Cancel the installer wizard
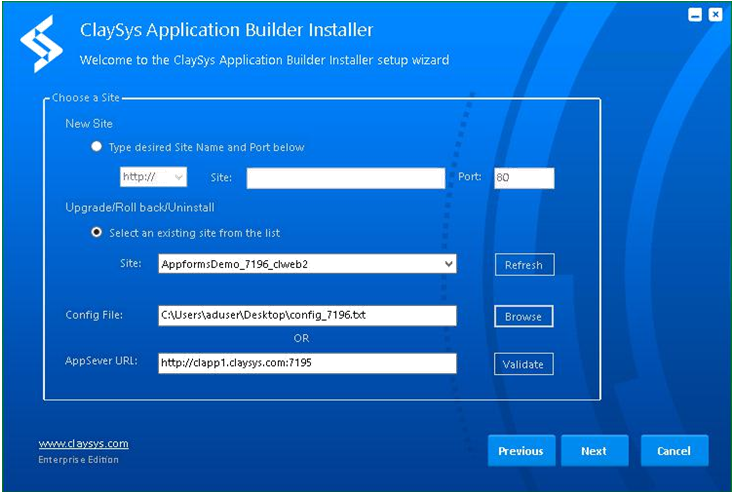 [x=674, y=451]
